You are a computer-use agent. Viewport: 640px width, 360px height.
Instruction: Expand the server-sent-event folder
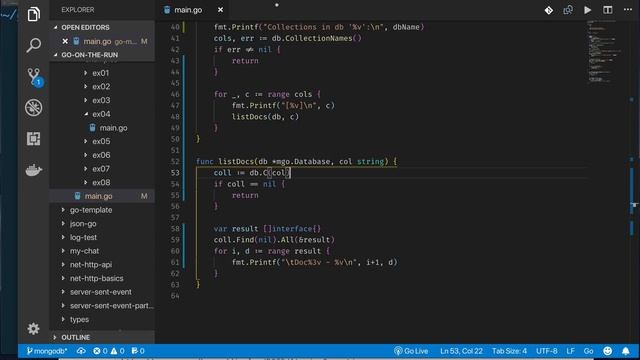click(x=102, y=292)
